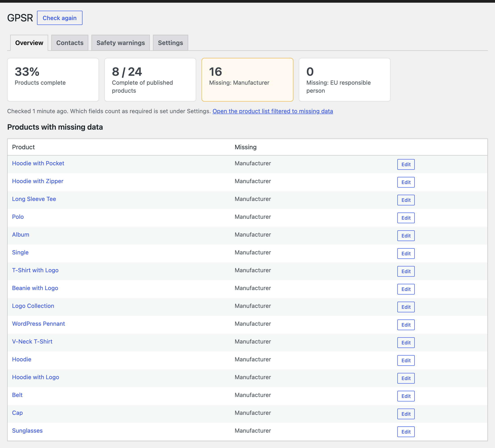The width and height of the screenshot is (495, 448).
Task: Edit the WordPress Pennant product
Action: click(406, 325)
